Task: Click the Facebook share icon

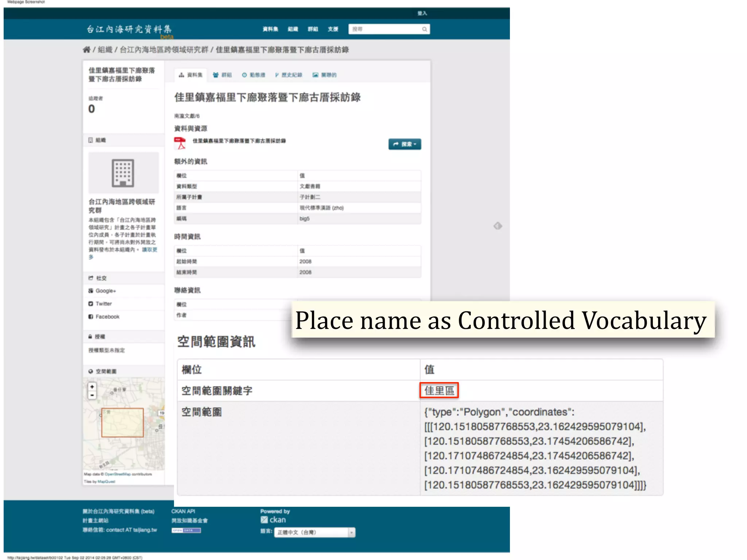Action: click(x=91, y=316)
